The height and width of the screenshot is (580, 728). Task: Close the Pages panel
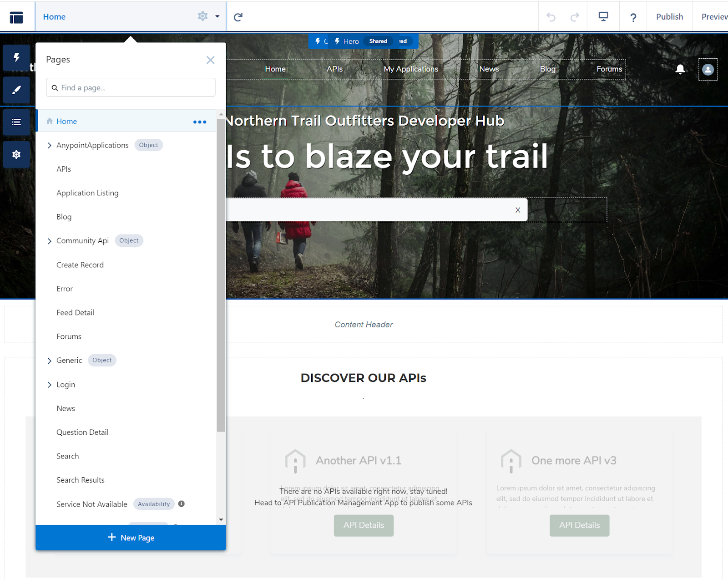tap(210, 60)
